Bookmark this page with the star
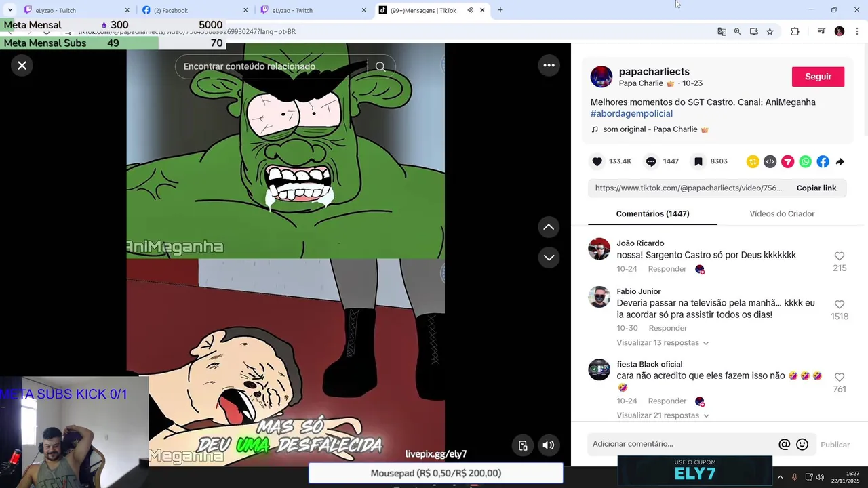 pos(770,31)
